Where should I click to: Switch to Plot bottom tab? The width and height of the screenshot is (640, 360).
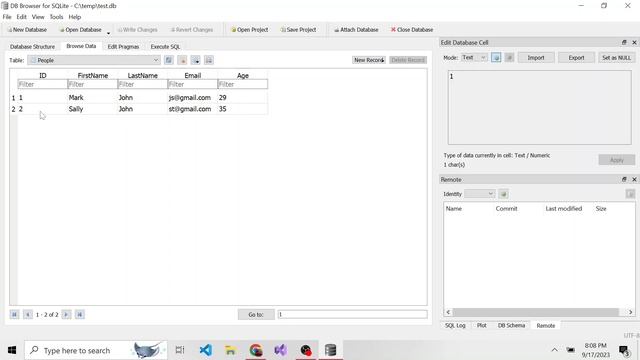click(x=482, y=325)
